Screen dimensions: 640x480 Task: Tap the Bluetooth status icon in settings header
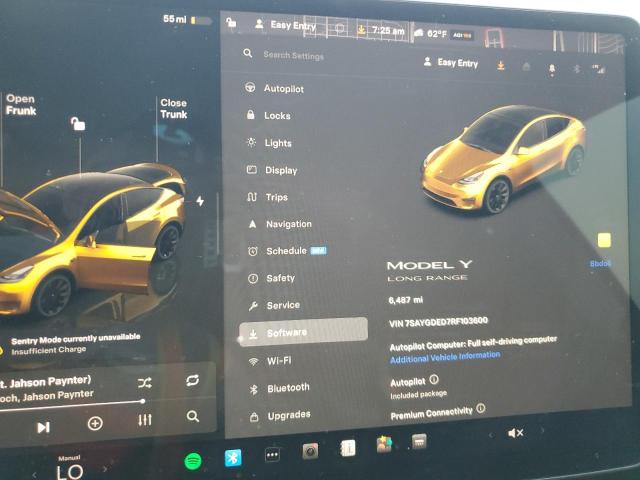click(x=577, y=69)
